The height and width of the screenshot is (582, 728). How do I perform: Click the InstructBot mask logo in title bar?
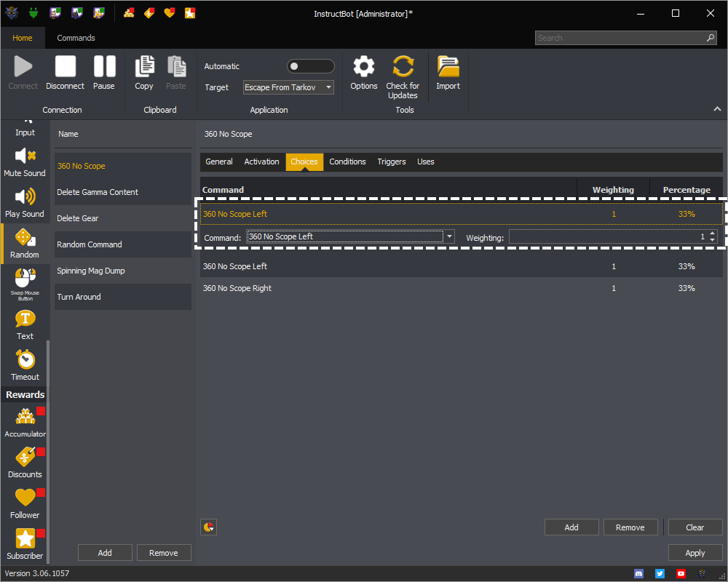point(12,12)
